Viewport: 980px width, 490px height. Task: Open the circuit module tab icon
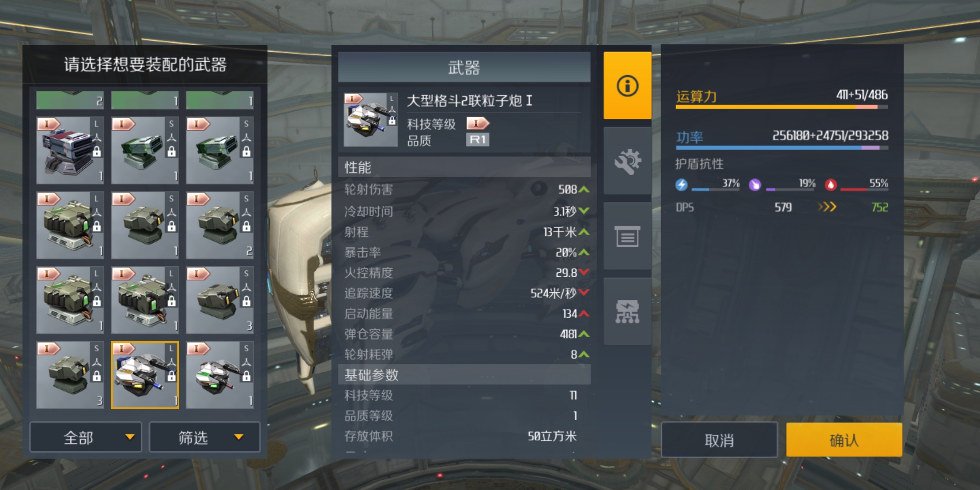click(627, 311)
